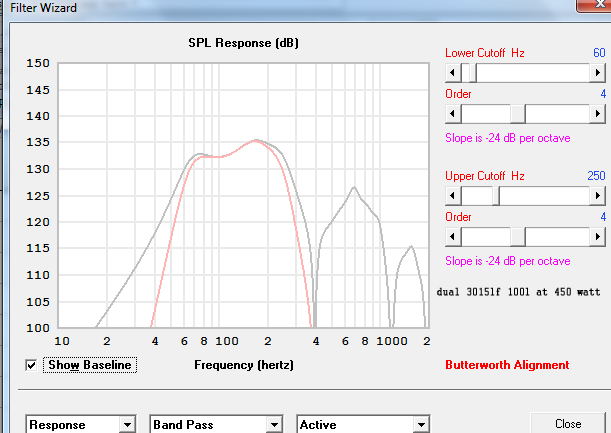Increase the upper filter Order with right arrow

coord(597,237)
